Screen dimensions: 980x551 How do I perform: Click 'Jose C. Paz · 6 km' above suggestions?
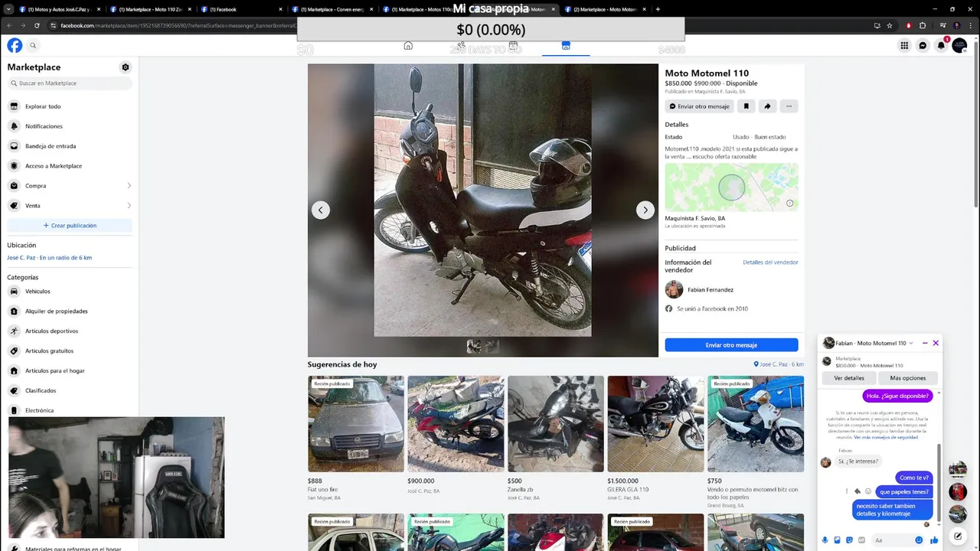click(x=779, y=364)
